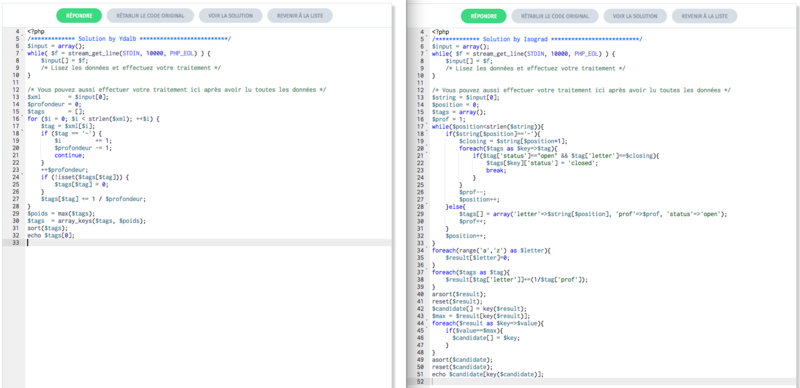Click the '$position = 0;' line
The width and height of the screenshot is (800, 388).
455,104
